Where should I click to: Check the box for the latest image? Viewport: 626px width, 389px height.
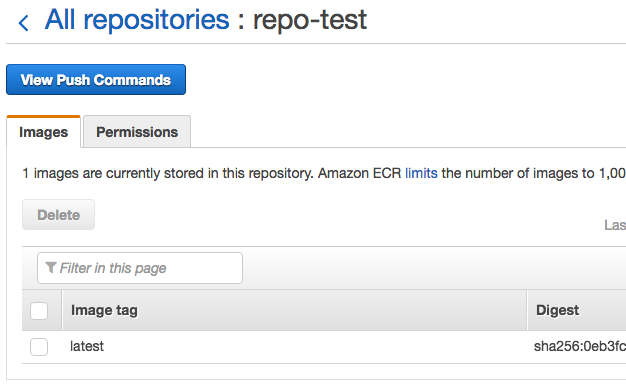click(39, 347)
